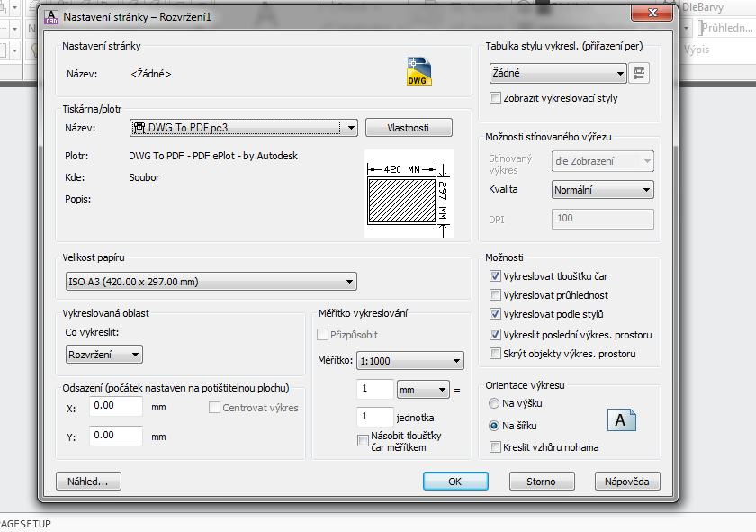Toggle Kreslit vzhůru nohama checkbox
Image resolution: width=756 pixels, height=532 pixels.
click(495, 447)
